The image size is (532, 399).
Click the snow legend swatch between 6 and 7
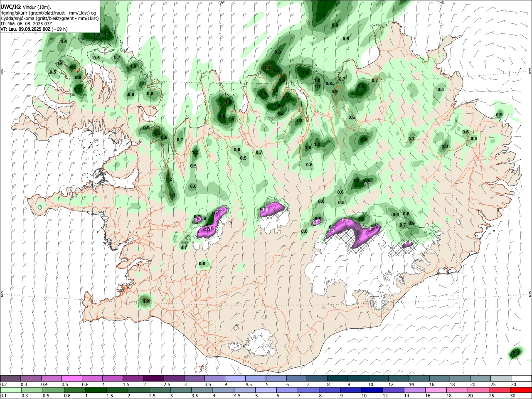(x=296, y=379)
